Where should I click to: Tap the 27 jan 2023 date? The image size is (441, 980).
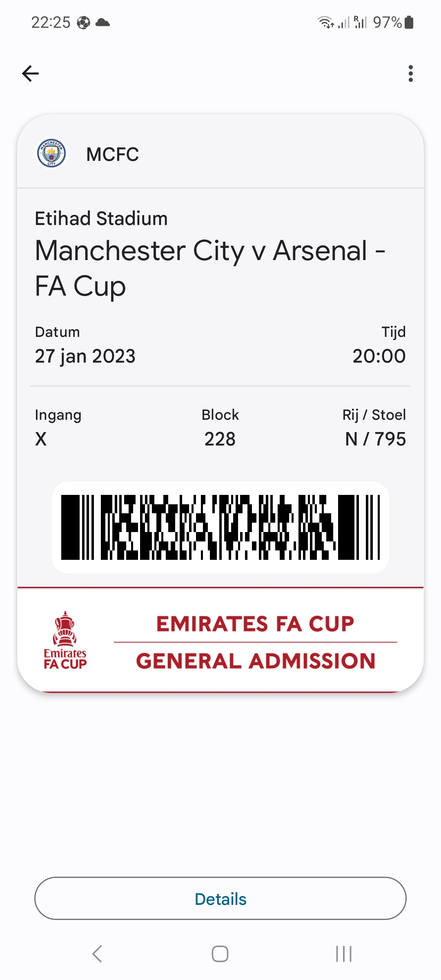(85, 356)
